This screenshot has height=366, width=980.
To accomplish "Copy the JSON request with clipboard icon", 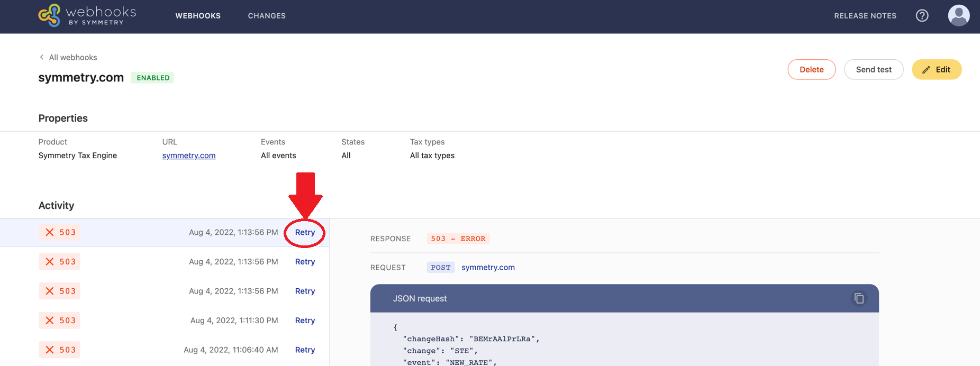I will 859,298.
